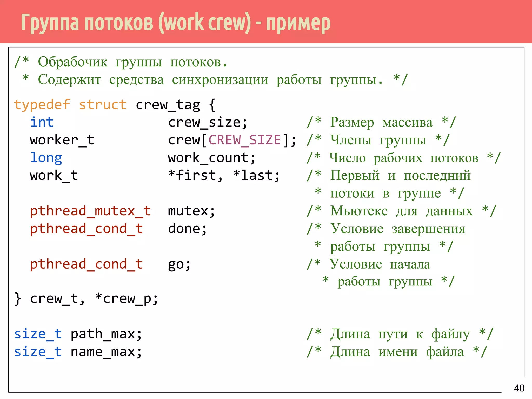Viewport: 532px width, 399px height.
Task: Click the 'work_count;' field name
Action: (x=212, y=158)
